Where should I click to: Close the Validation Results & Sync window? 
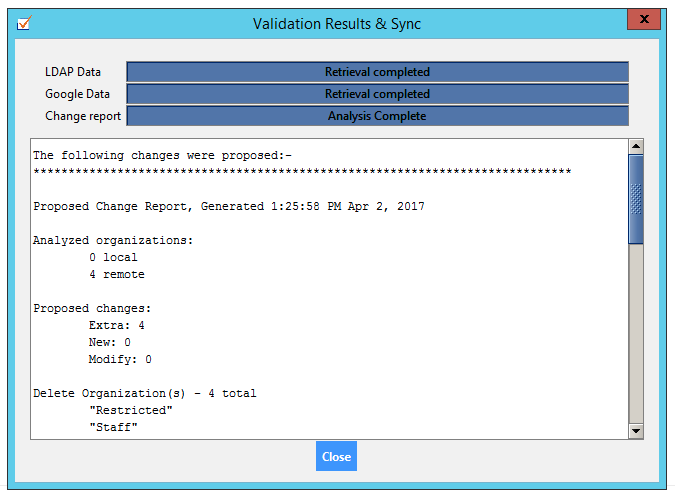[644, 19]
